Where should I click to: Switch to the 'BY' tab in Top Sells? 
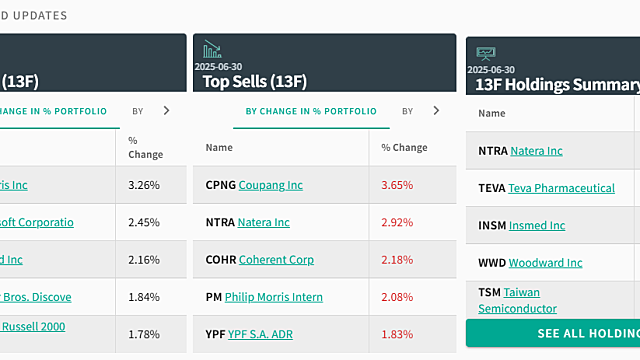(x=407, y=111)
